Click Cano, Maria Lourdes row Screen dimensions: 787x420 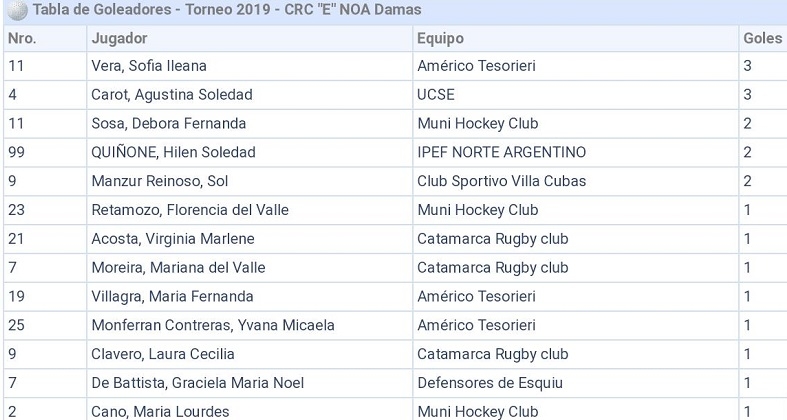[x=160, y=411]
